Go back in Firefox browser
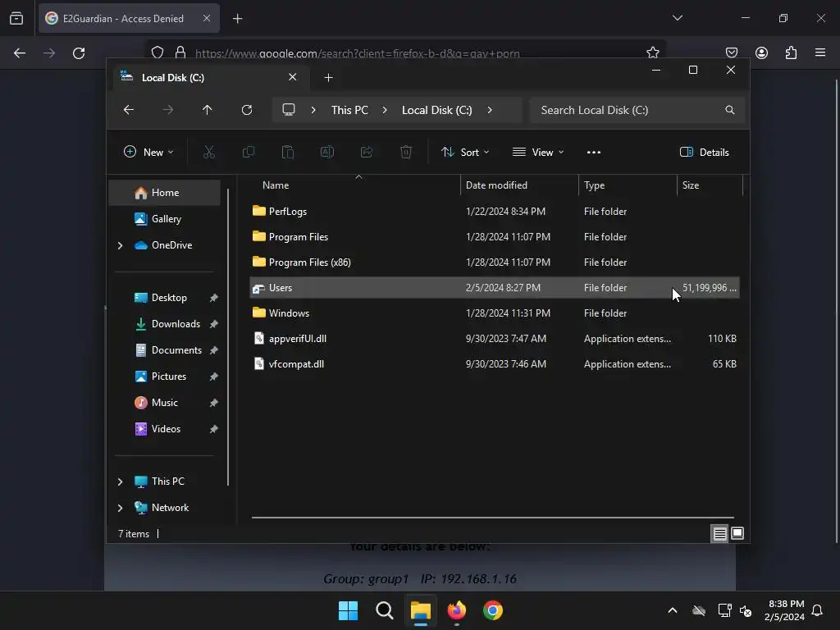The height and width of the screenshot is (630, 840). 20,53
